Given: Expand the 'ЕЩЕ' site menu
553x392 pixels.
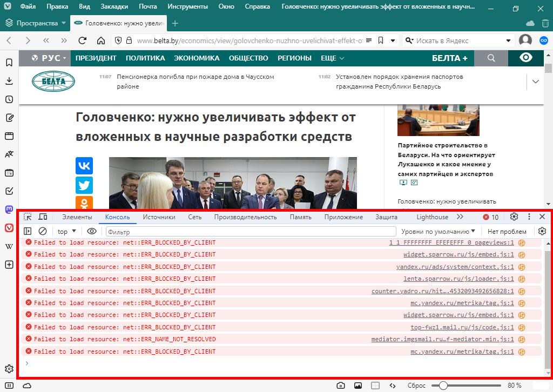Looking at the screenshot, I should point(332,58).
